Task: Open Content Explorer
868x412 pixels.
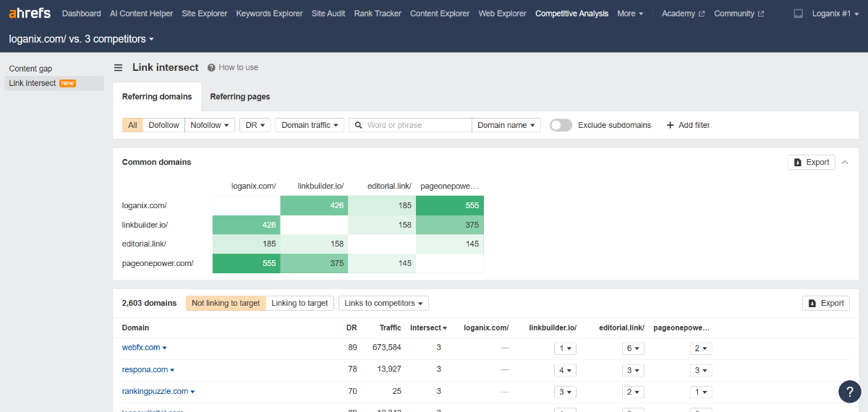Action: coord(440,14)
